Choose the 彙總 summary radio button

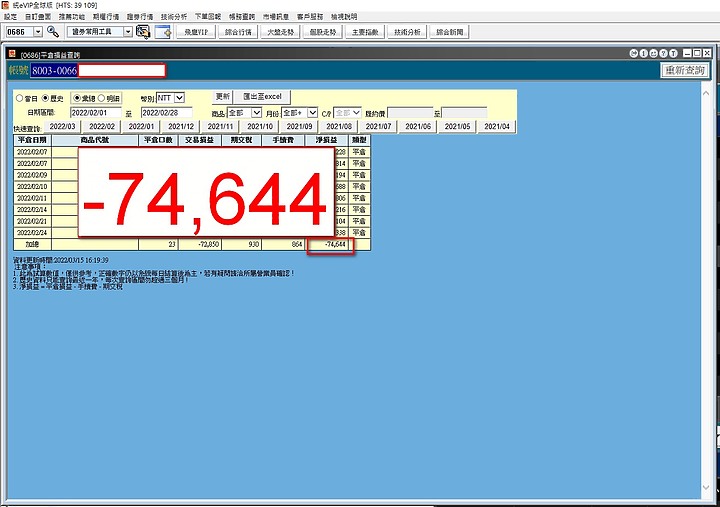pos(77,98)
